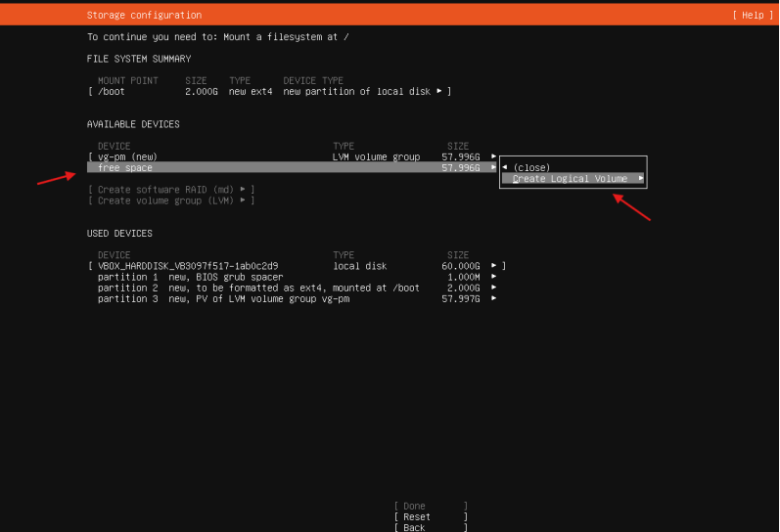Expand VBOX_HARDDISK local disk options arrow
The height and width of the screenshot is (532, 780).
pos(494,266)
